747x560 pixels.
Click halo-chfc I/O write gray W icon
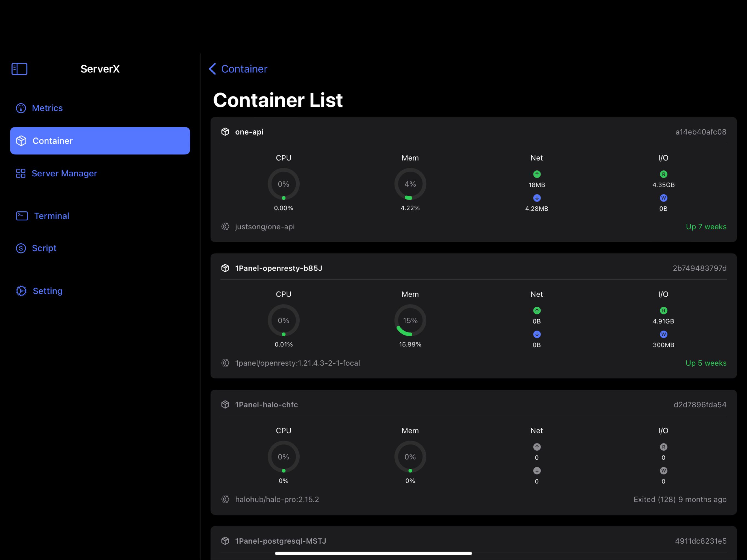click(x=664, y=471)
